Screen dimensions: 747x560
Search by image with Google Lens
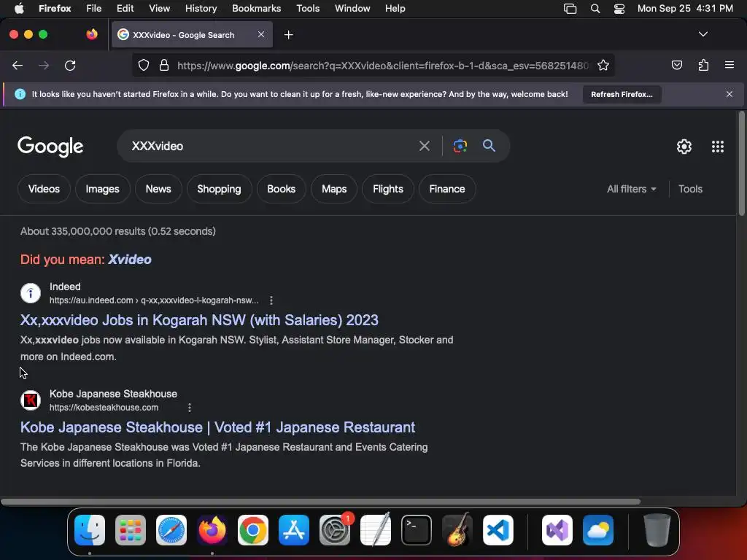460,146
